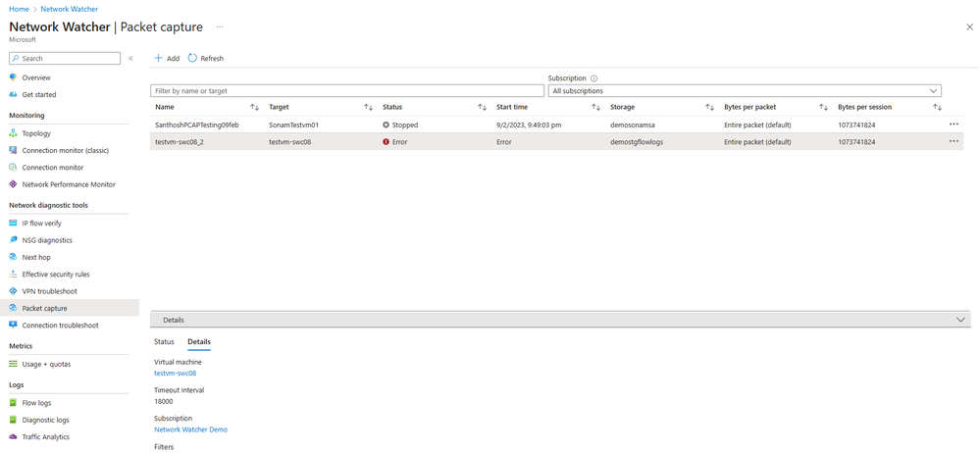Click the red Error status icon

click(x=387, y=142)
